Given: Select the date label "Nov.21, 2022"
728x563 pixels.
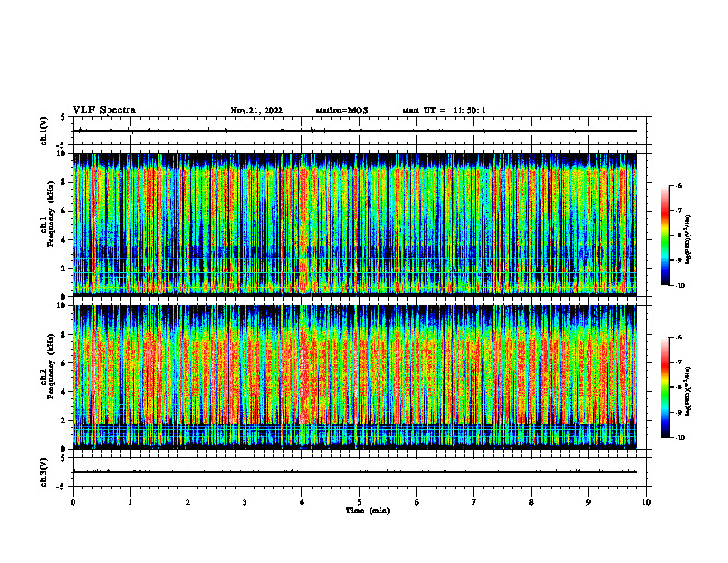Looking at the screenshot, I should 256,110.
